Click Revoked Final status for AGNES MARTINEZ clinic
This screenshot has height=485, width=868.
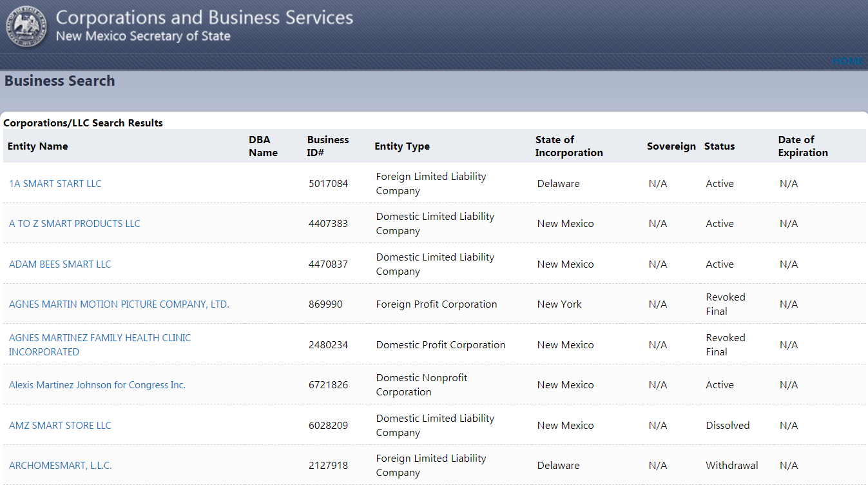[x=726, y=345]
